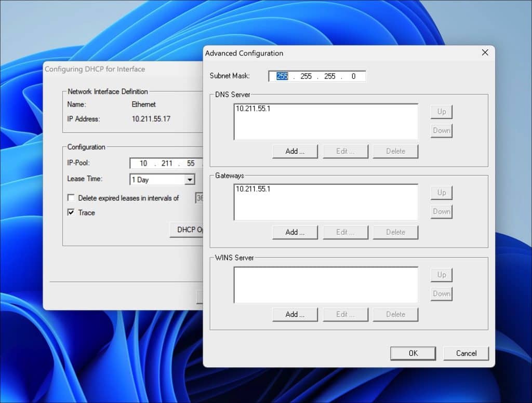532x403 pixels.
Task: Add a new WINS Server entry
Action: coord(295,315)
